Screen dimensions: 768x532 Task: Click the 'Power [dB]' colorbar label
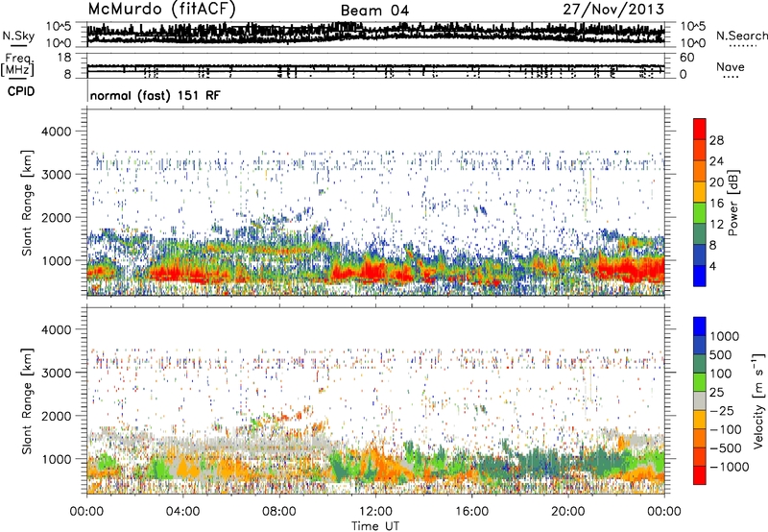coord(732,203)
